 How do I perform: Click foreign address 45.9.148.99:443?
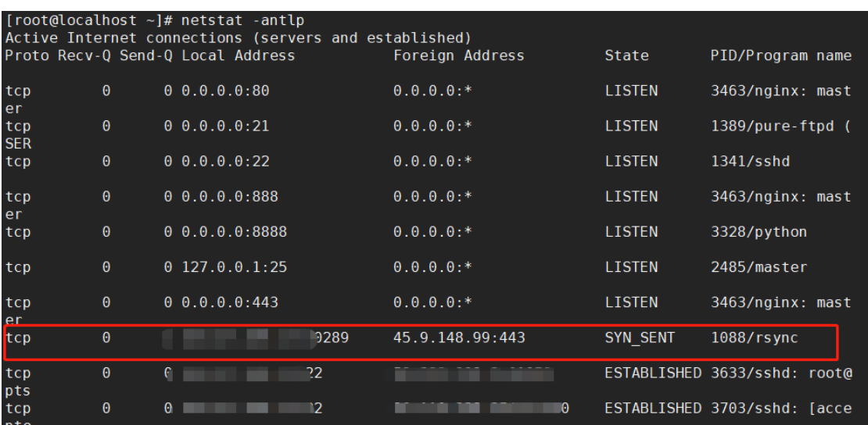coord(459,338)
